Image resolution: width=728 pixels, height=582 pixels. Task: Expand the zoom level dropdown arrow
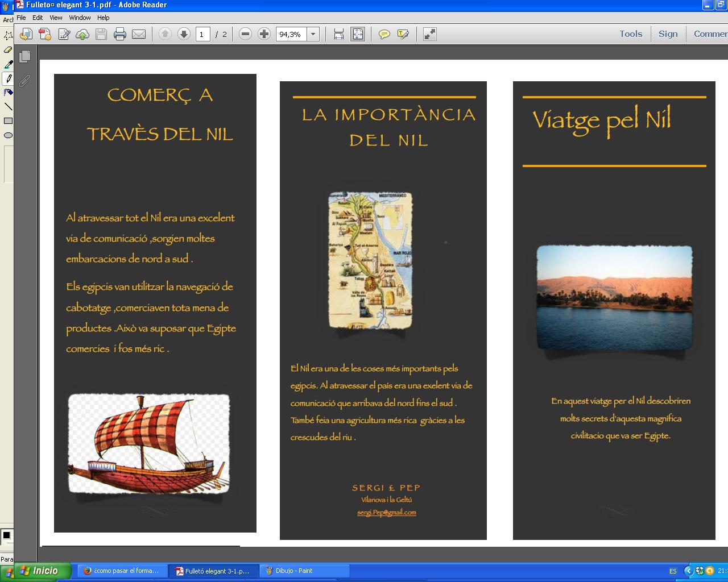point(313,34)
